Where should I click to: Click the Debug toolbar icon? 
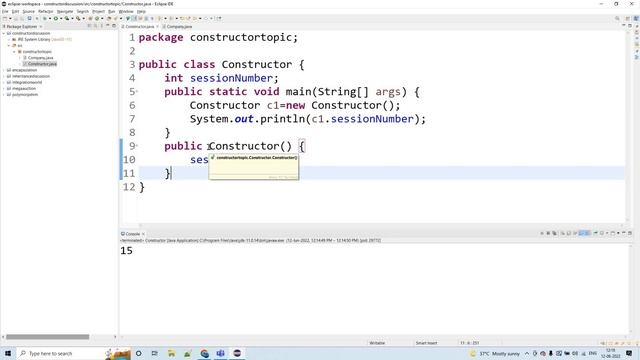coord(44,18)
